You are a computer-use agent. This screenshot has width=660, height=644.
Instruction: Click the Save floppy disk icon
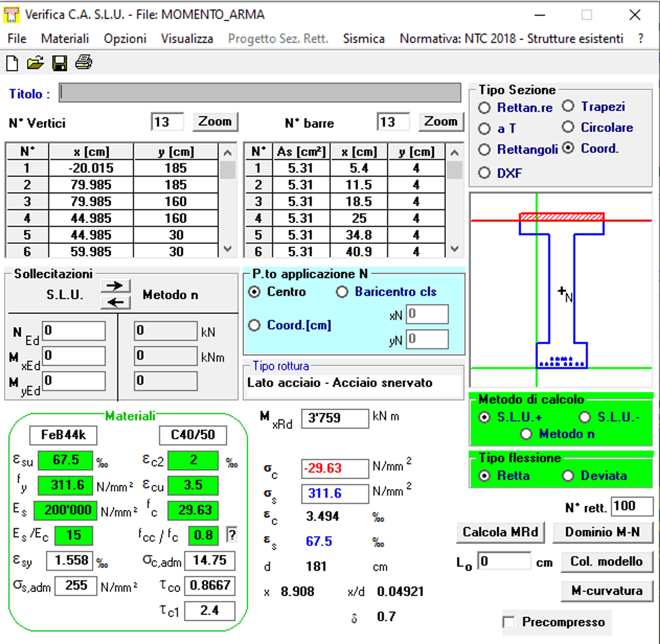point(60,63)
